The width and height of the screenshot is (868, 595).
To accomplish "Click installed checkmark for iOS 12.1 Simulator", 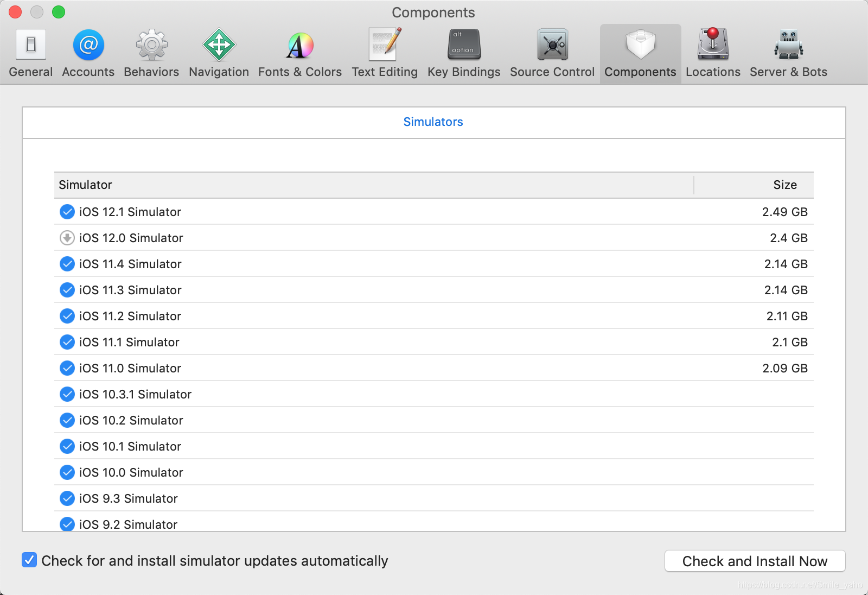I will pos(67,212).
